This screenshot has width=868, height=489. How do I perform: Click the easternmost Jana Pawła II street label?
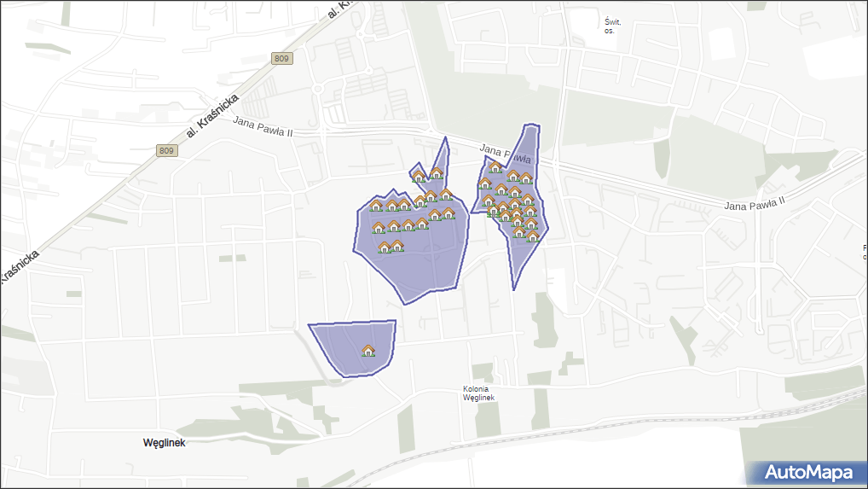[x=755, y=204]
